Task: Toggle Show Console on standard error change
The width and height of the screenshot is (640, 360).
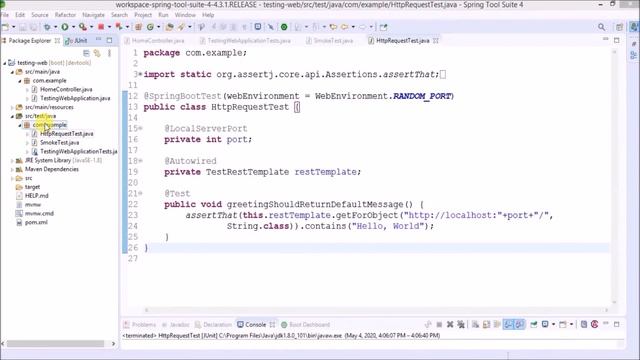Action: click(x=519, y=324)
